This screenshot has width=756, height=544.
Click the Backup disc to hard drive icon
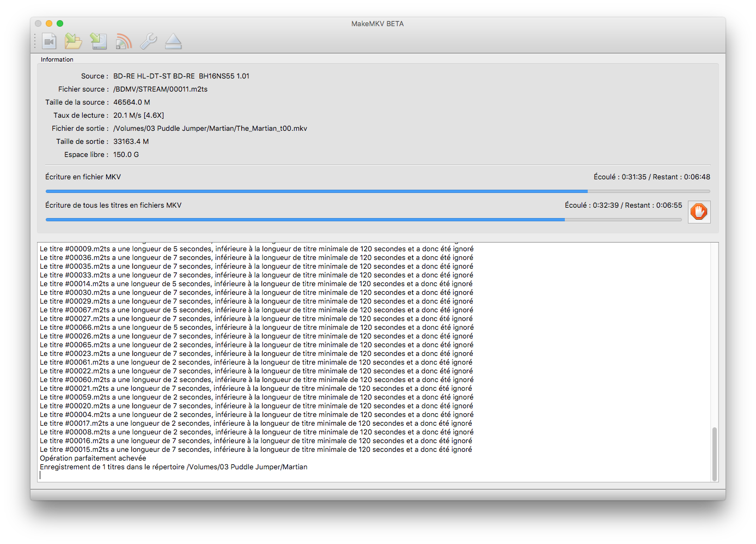[99, 41]
